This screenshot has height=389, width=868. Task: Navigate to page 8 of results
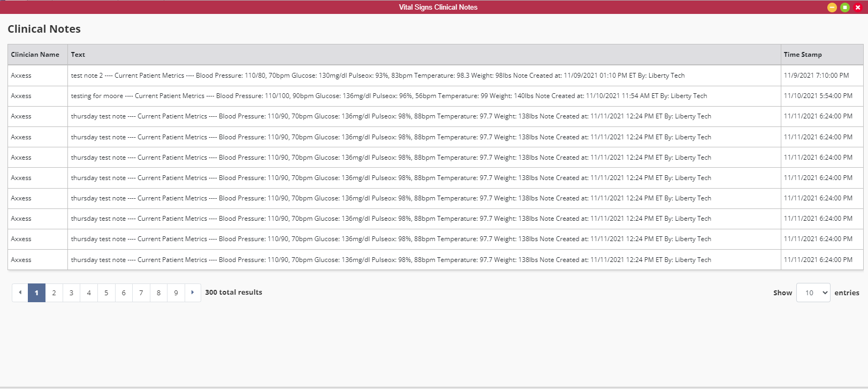click(158, 293)
